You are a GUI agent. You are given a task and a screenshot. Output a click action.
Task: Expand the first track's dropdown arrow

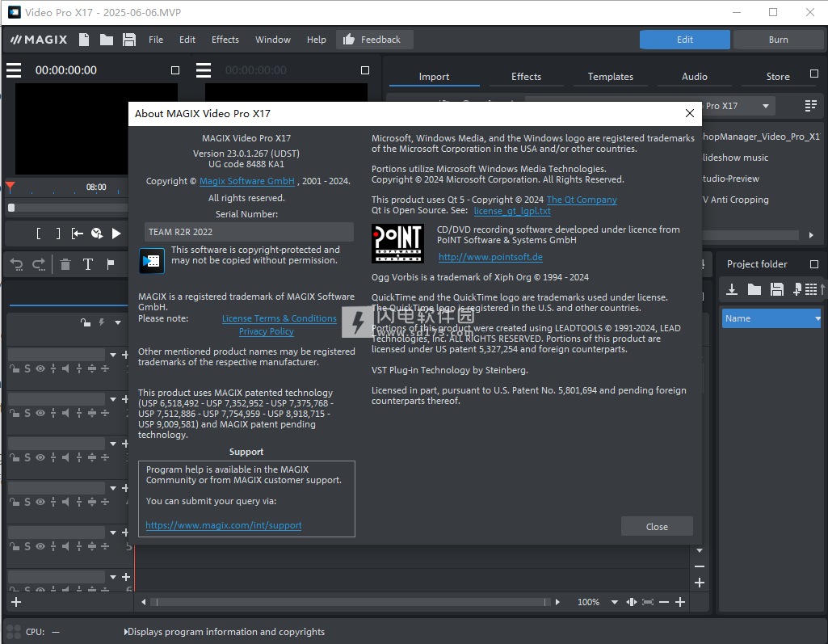pyautogui.click(x=113, y=355)
